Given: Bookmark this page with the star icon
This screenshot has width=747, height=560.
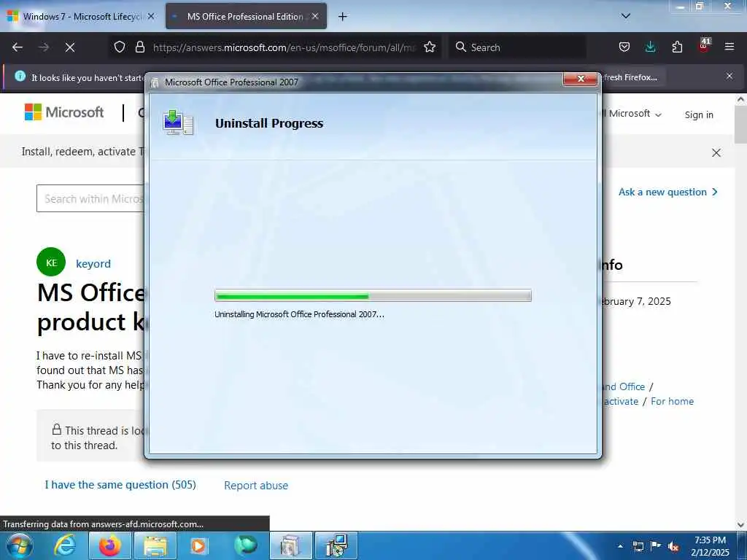Looking at the screenshot, I should click(430, 47).
